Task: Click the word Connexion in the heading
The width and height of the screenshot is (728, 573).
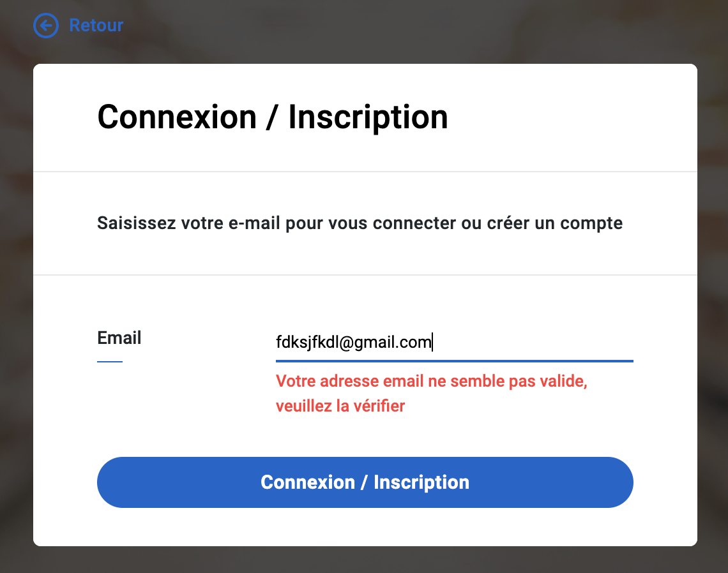Action: [177, 117]
